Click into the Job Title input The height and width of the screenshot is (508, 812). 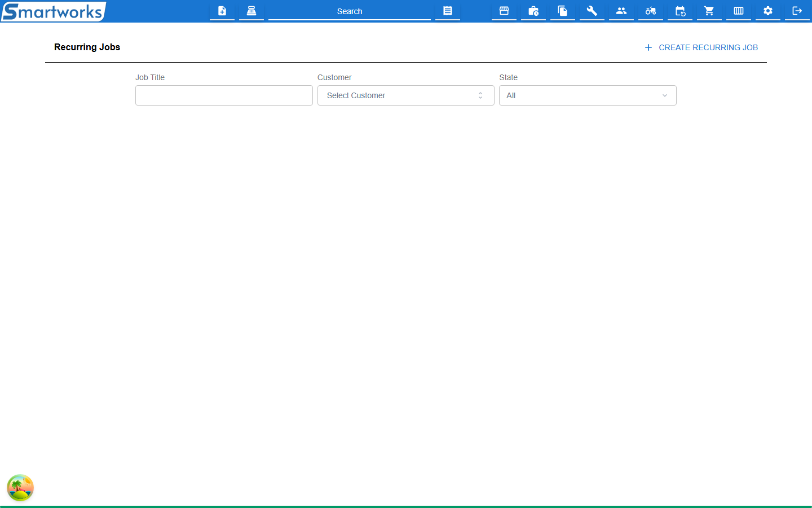click(x=224, y=95)
